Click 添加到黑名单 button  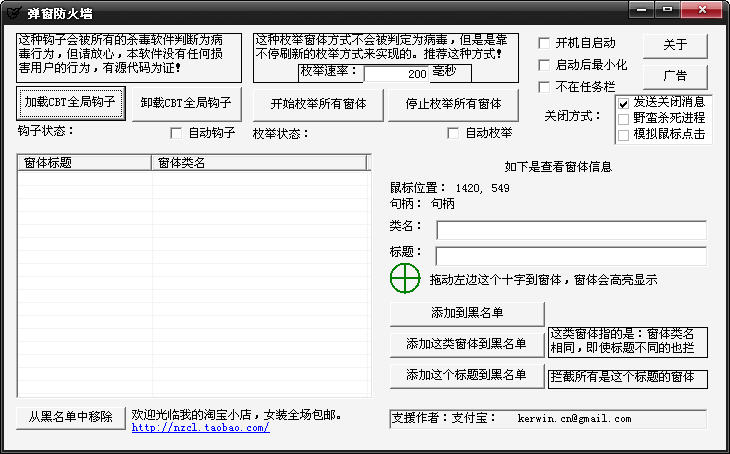click(467, 313)
